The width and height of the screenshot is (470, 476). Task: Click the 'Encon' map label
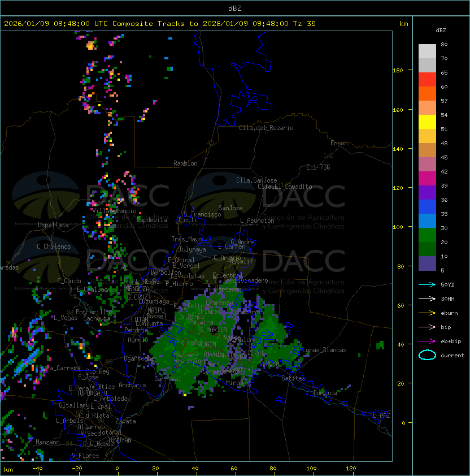click(339, 143)
